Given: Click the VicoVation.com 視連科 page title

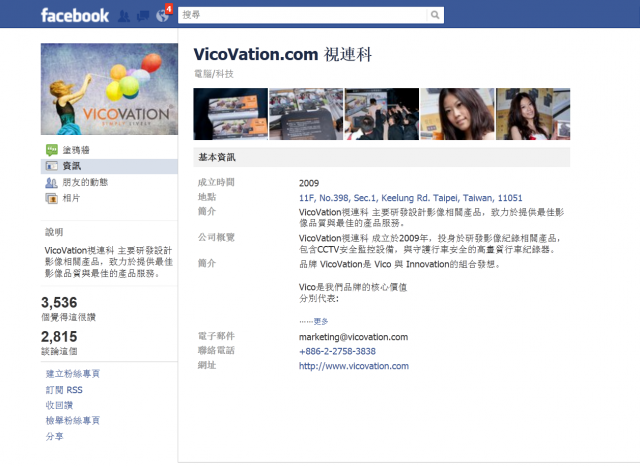Looking at the screenshot, I should point(282,54).
